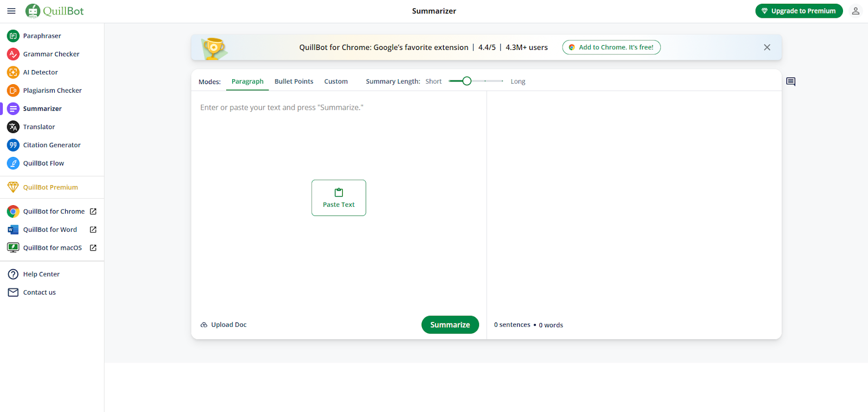Screen dimensions: 868x412
Task: Click the 0 words counter text
Action: (x=551, y=325)
